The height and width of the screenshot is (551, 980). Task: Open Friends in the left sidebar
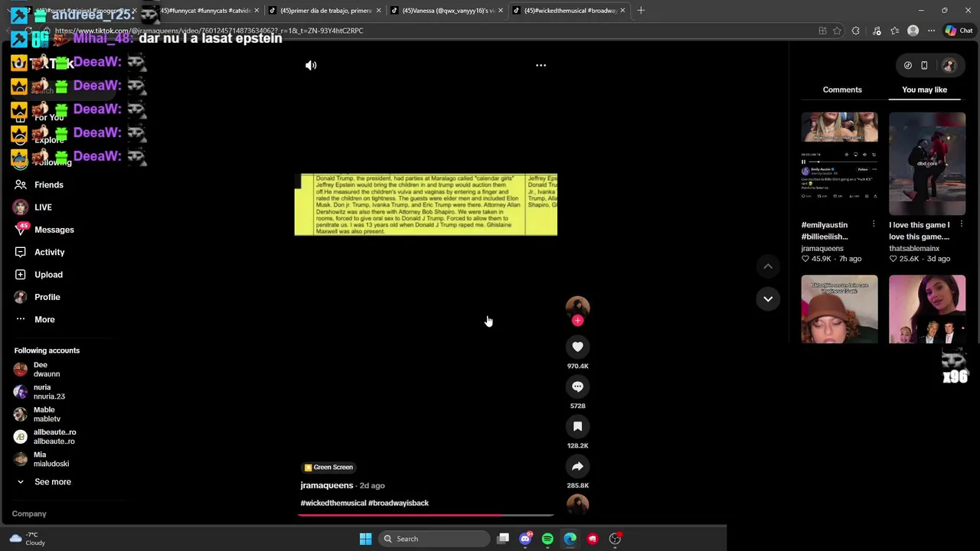(x=49, y=184)
